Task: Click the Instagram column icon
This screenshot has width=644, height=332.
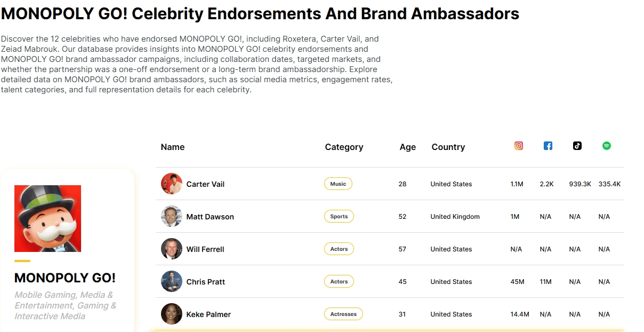Action: tap(519, 146)
